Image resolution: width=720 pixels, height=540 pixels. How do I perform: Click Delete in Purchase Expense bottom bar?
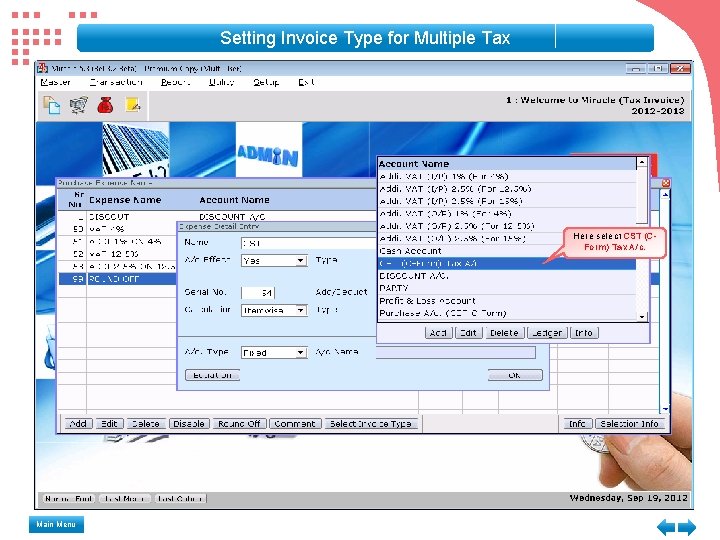coord(146,424)
